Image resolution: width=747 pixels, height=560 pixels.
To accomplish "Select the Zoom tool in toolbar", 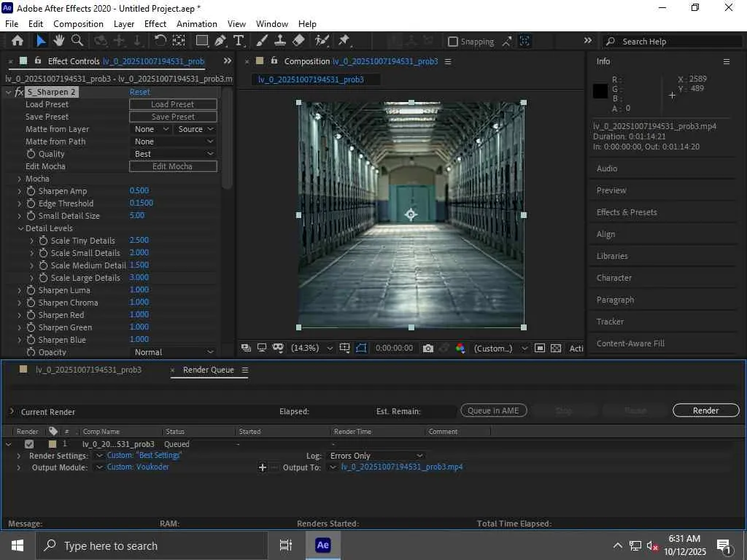I will (x=77, y=41).
